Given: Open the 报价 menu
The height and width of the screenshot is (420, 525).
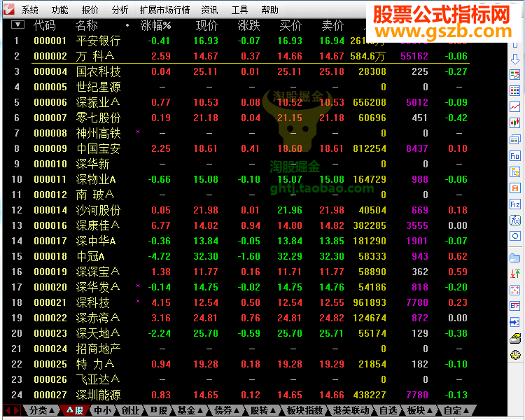Looking at the screenshot, I should [x=90, y=10].
